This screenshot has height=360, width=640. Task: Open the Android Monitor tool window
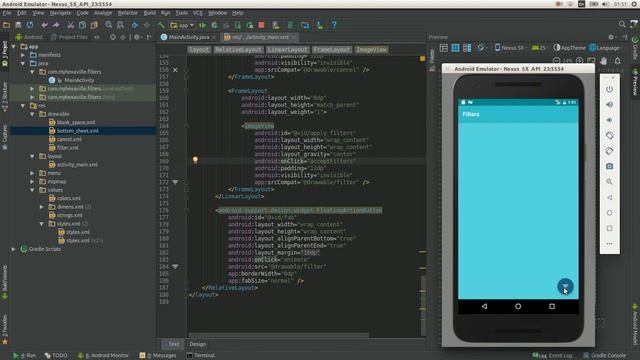pos(103,356)
